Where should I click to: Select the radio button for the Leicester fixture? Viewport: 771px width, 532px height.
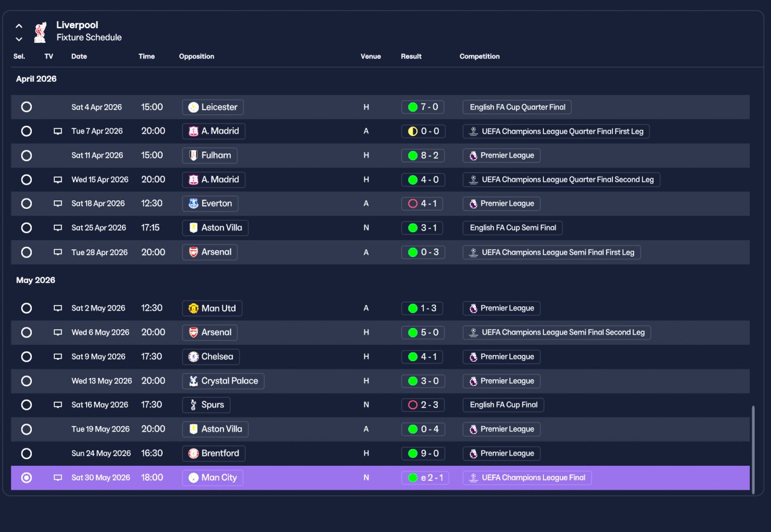coord(27,107)
